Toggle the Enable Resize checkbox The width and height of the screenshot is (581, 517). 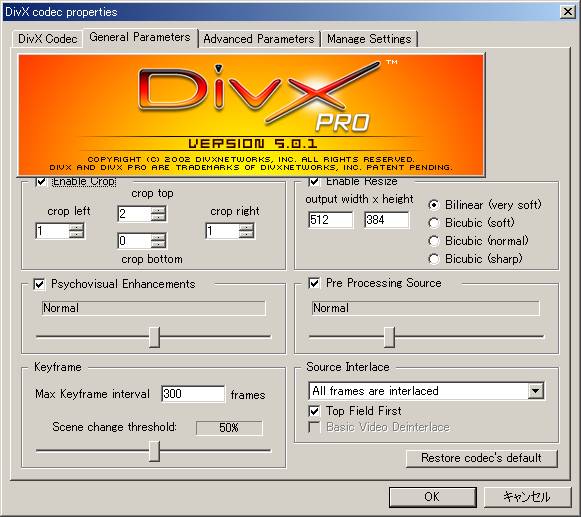(314, 181)
